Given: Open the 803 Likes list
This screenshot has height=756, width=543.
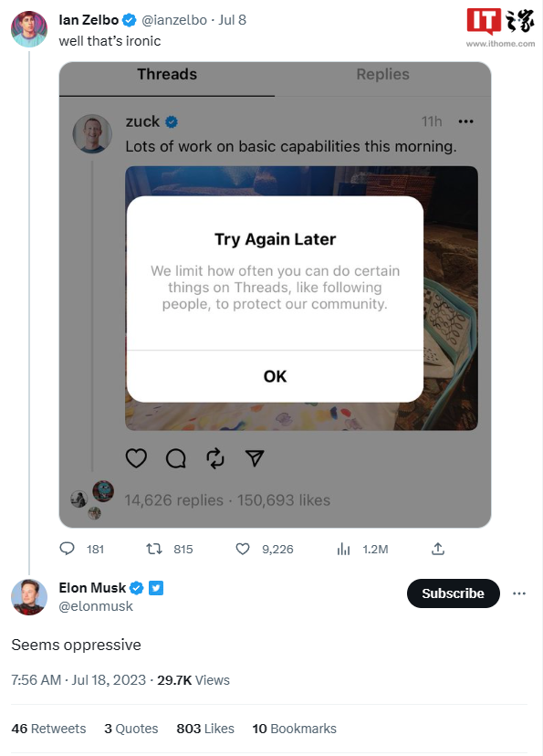Looking at the screenshot, I should point(205,729).
